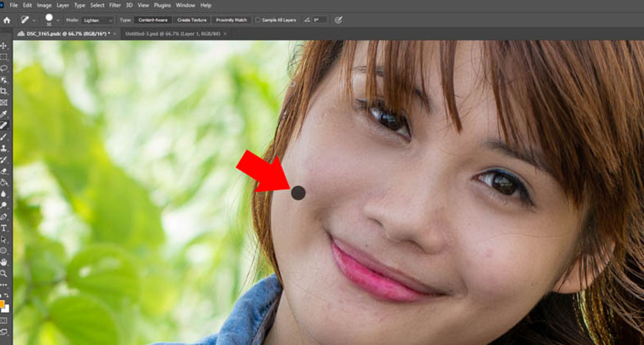
Task: Click the brush angle input field
Action: point(320,20)
